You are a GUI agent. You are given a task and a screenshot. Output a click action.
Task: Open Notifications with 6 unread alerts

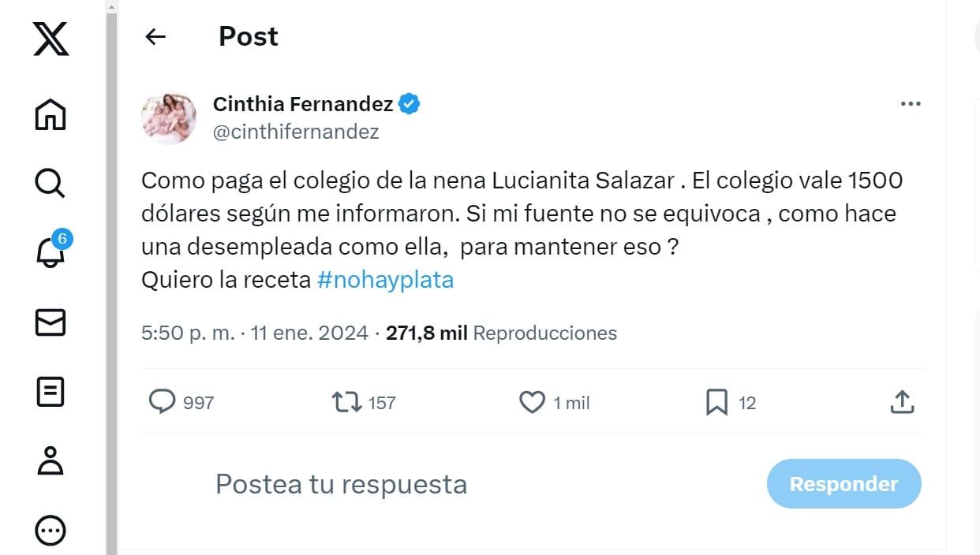(x=49, y=254)
